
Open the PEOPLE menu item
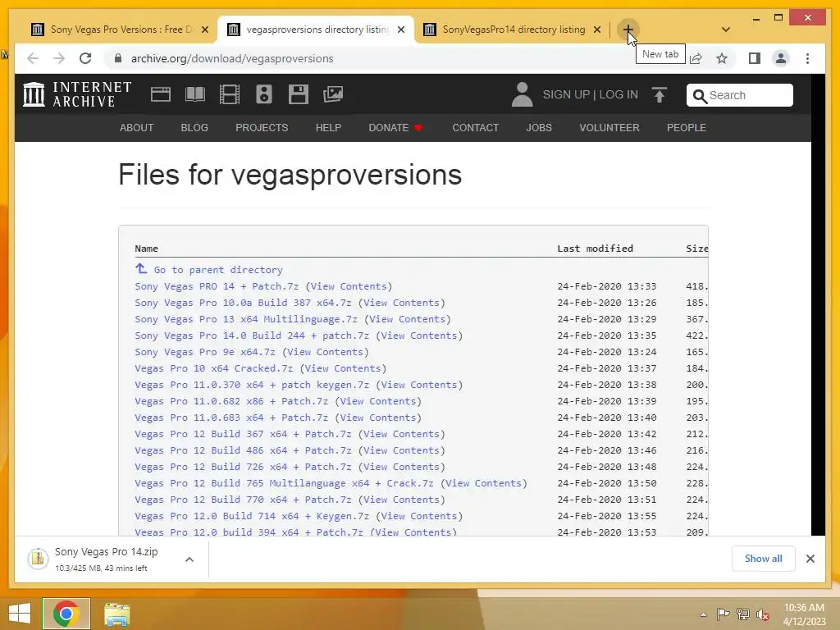[x=687, y=127]
